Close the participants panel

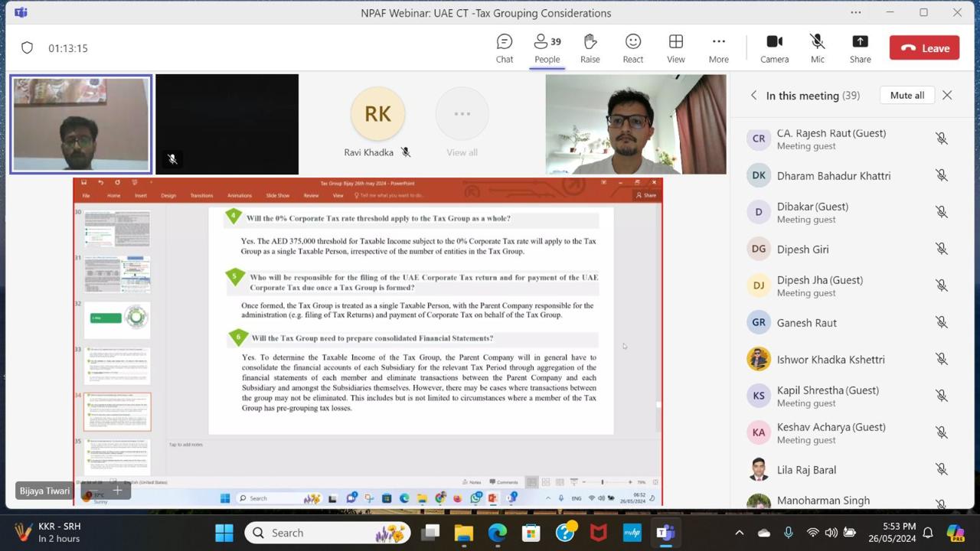(x=947, y=96)
